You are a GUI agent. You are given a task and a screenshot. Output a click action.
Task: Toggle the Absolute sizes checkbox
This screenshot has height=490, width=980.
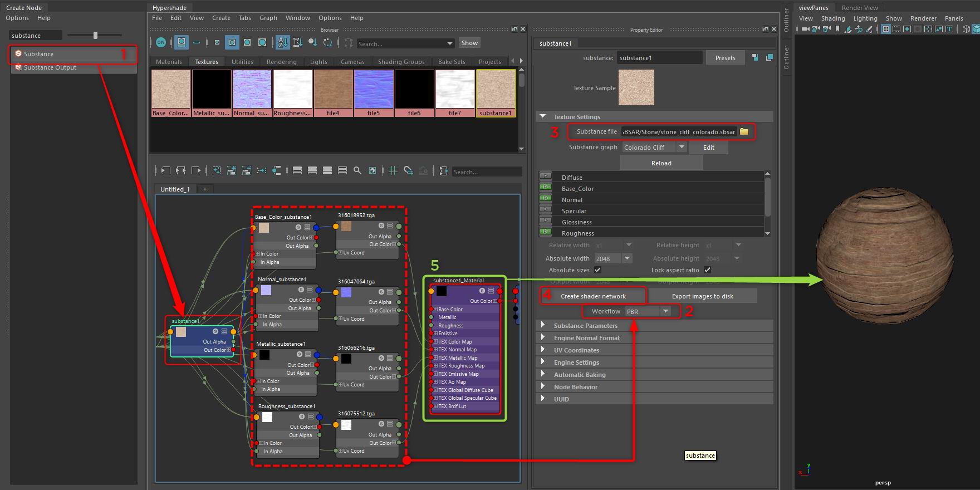(x=597, y=270)
